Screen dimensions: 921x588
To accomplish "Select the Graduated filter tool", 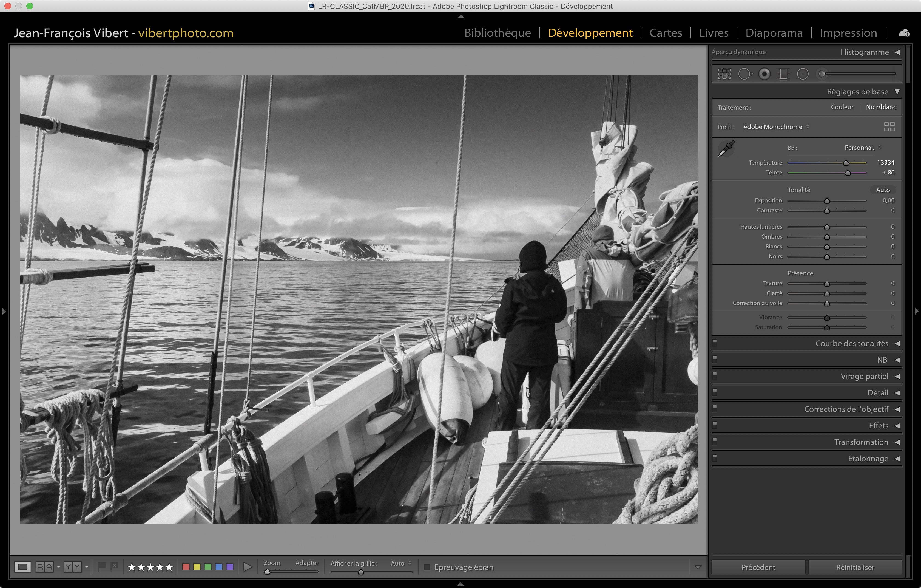I will (783, 74).
